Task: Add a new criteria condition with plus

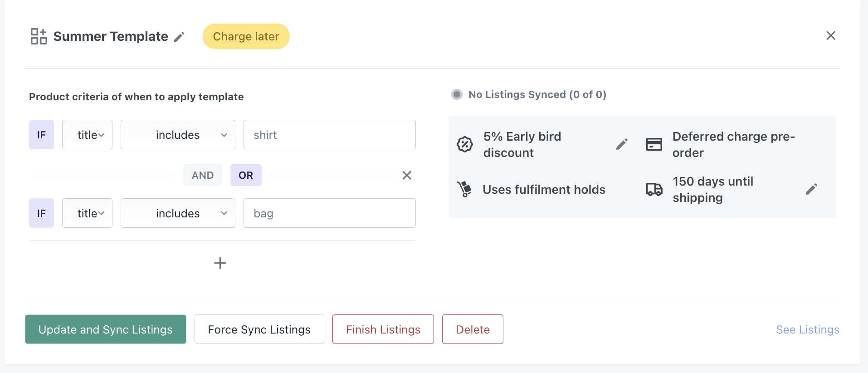Action: [220, 263]
